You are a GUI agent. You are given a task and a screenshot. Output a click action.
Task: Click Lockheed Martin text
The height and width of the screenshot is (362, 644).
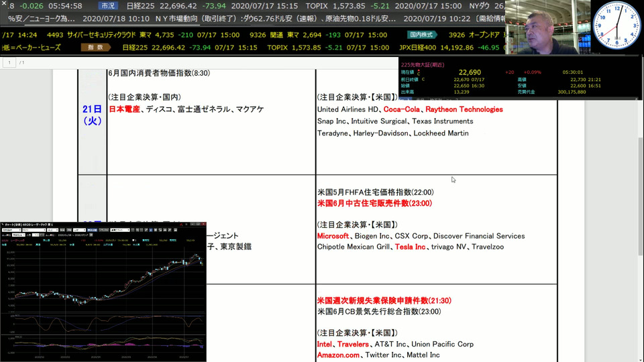click(x=441, y=133)
